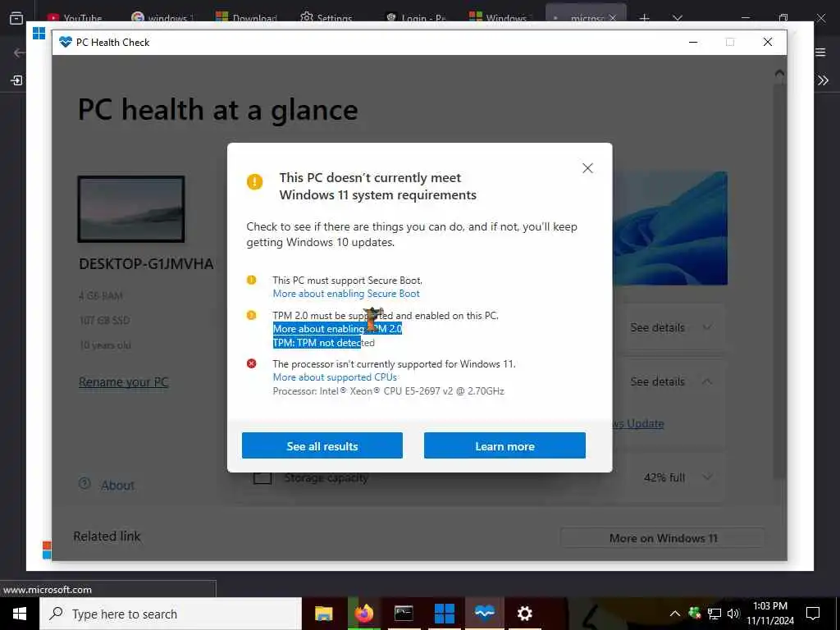The image size is (840, 630).
Task: Close the Windows 11 requirements dialog
Action: [x=587, y=168]
